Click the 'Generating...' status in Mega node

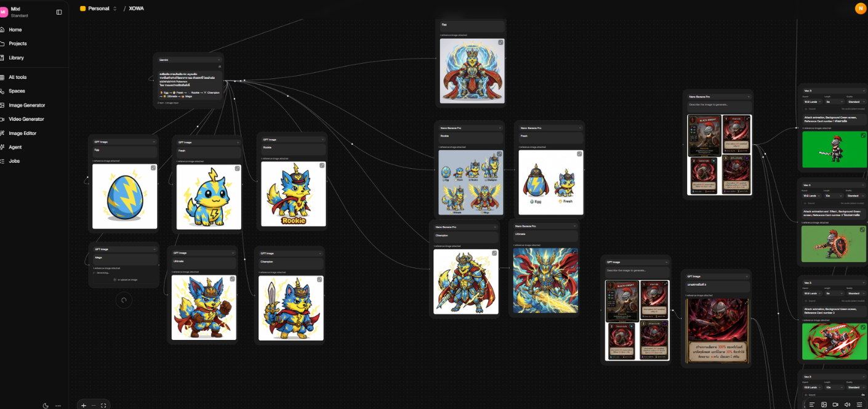click(103, 273)
